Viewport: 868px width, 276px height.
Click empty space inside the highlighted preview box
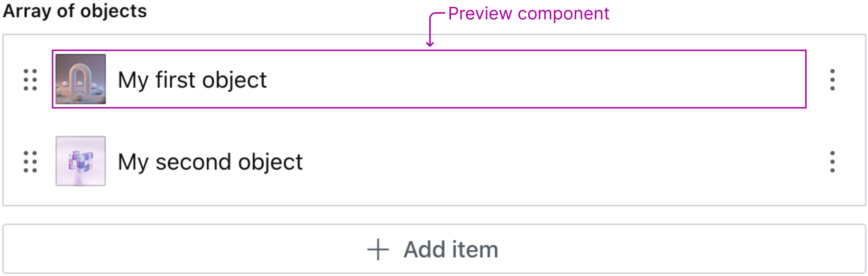tap(539, 79)
